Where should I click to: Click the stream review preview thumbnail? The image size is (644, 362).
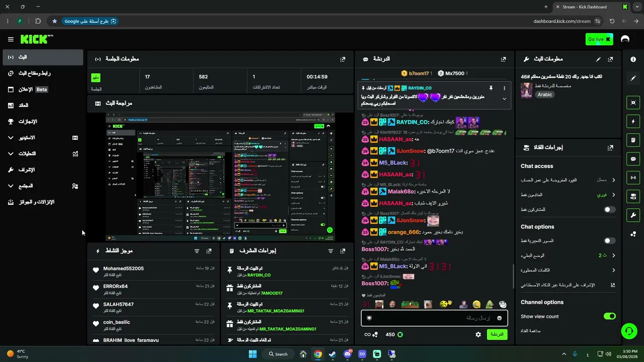[220, 177]
